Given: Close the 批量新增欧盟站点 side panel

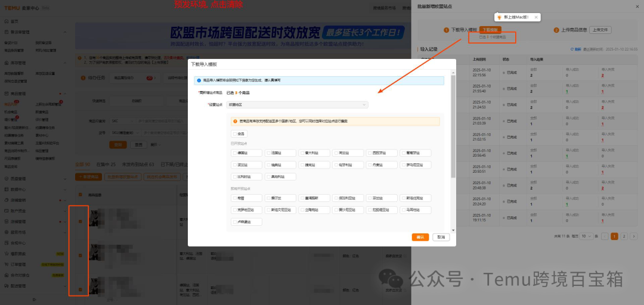Looking at the screenshot, I should point(637,6).
